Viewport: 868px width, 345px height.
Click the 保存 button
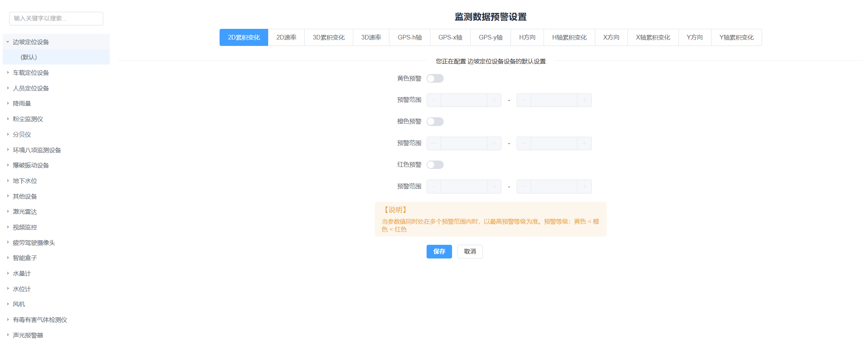click(439, 252)
